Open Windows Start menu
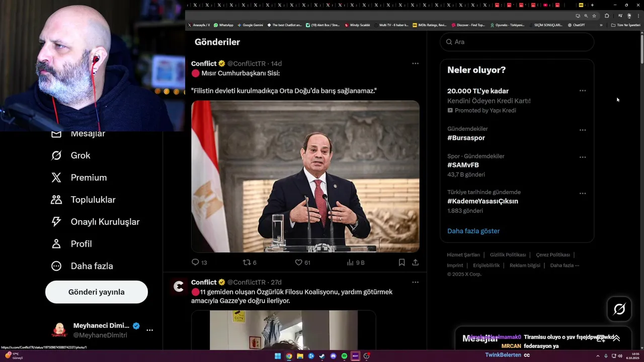This screenshot has height=362, width=644. click(x=277, y=356)
